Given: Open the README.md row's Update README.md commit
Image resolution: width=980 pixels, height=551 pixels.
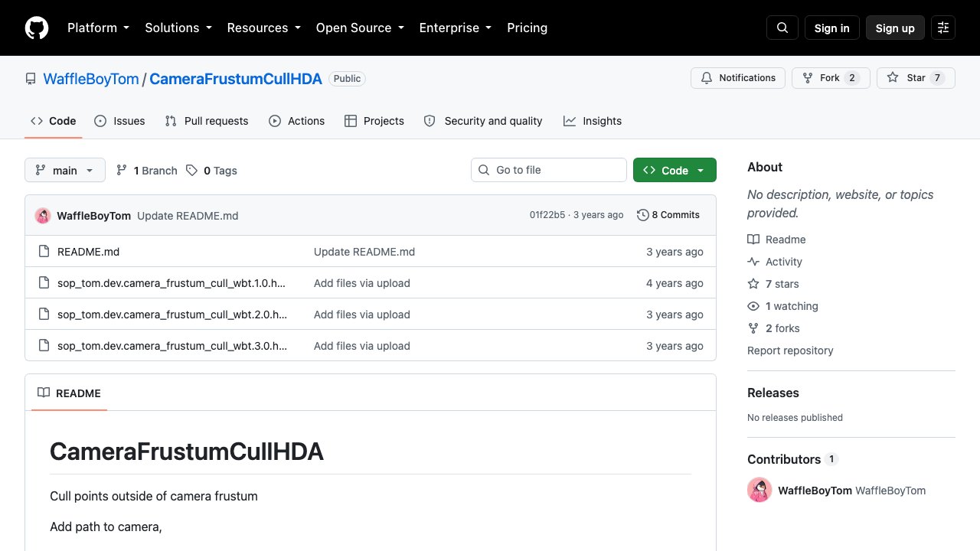Looking at the screenshot, I should click(364, 252).
